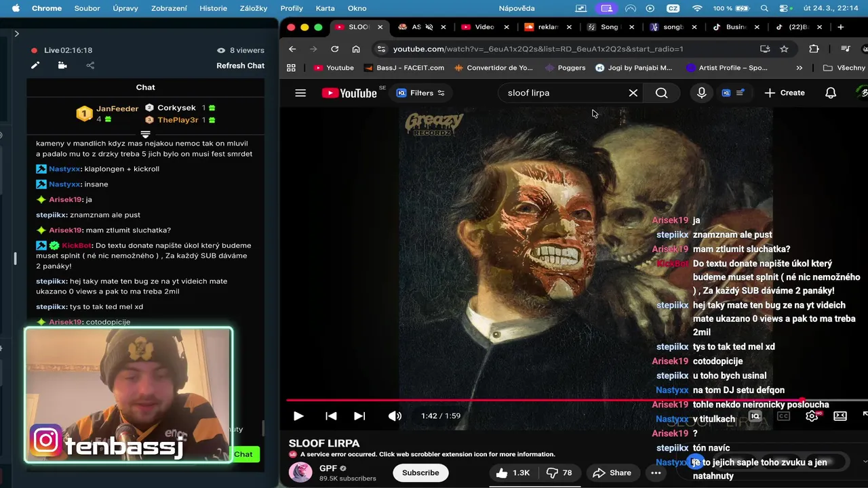Image resolution: width=868 pixels, height=488 pixels.
Task: Open the Poggers bookmark
Action: pyautogui.click(x=566, y=68)
